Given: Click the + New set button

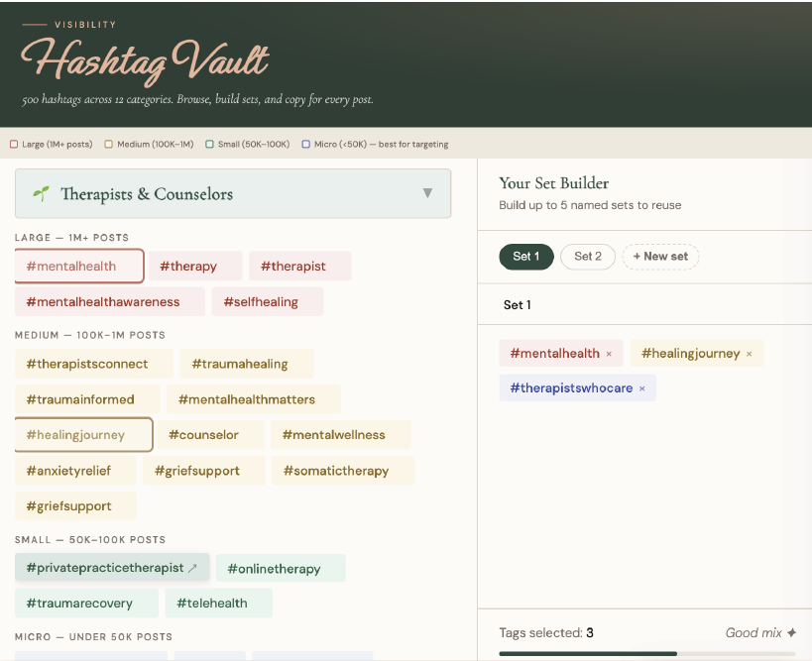Looking at the screenshot, I should pyautogui.click(x=660, y=256).
